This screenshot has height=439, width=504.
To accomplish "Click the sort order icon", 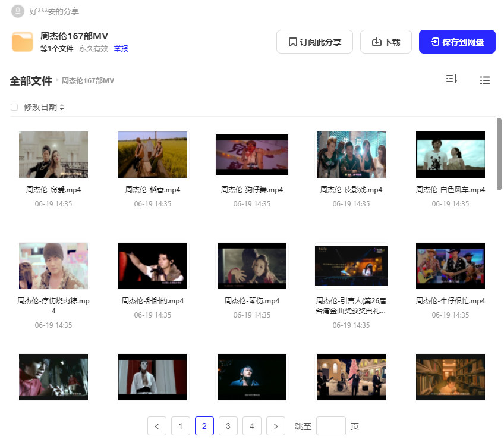I will [x=452, y=79].
